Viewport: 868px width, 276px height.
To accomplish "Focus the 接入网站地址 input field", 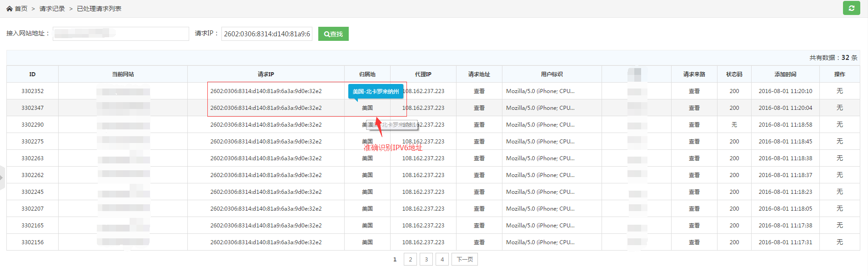I will tap(121, 34).
